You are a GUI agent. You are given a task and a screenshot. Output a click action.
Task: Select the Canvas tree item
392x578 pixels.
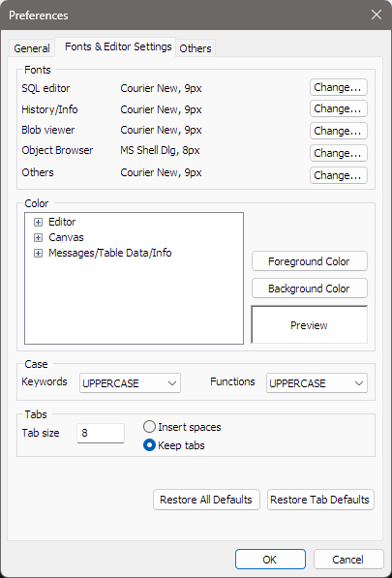pyautogui.click(x=66, y=237)
